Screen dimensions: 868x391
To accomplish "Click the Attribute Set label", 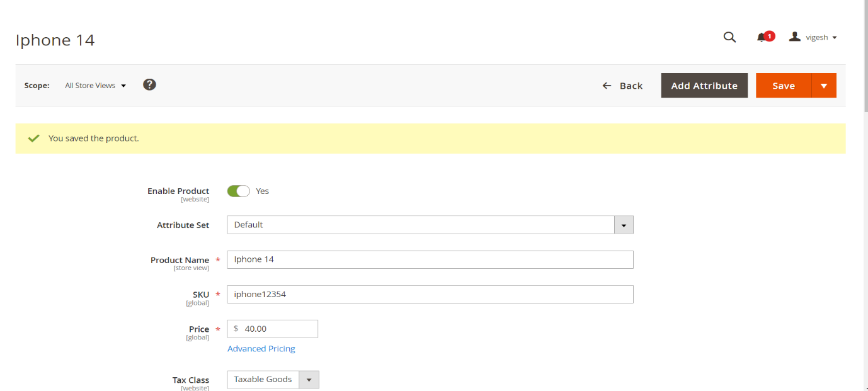I will (183, 225).
